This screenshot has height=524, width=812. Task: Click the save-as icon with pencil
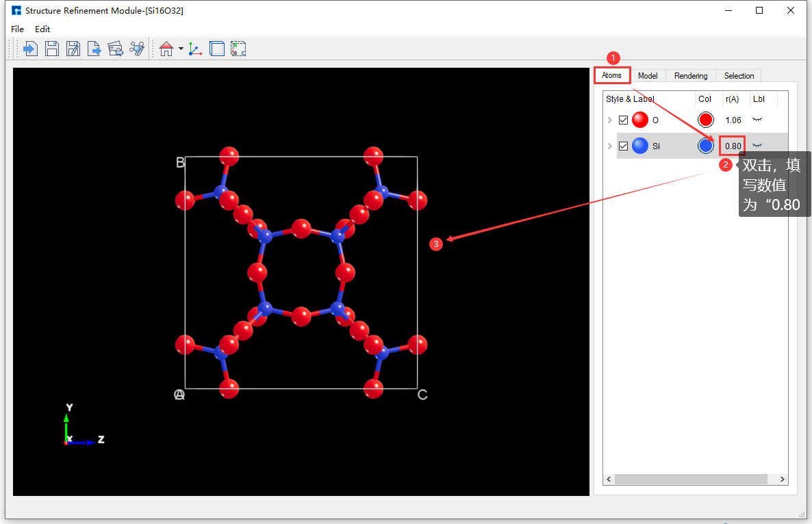pyautogui.click(x=73, y=49)
